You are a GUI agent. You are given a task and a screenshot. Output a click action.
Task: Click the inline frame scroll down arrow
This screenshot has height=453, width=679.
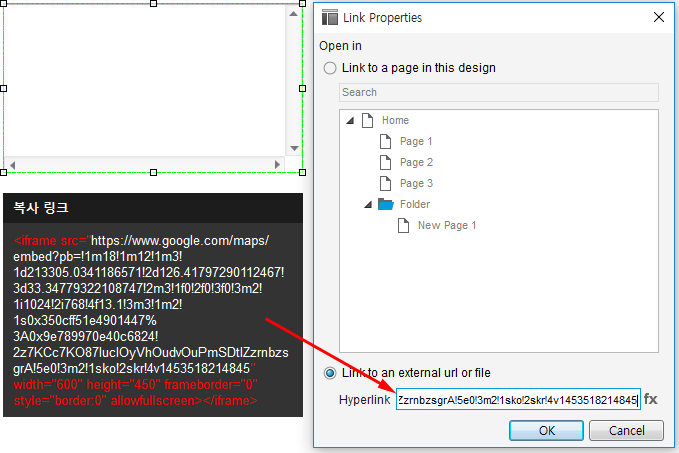click(x=294, y=148)
